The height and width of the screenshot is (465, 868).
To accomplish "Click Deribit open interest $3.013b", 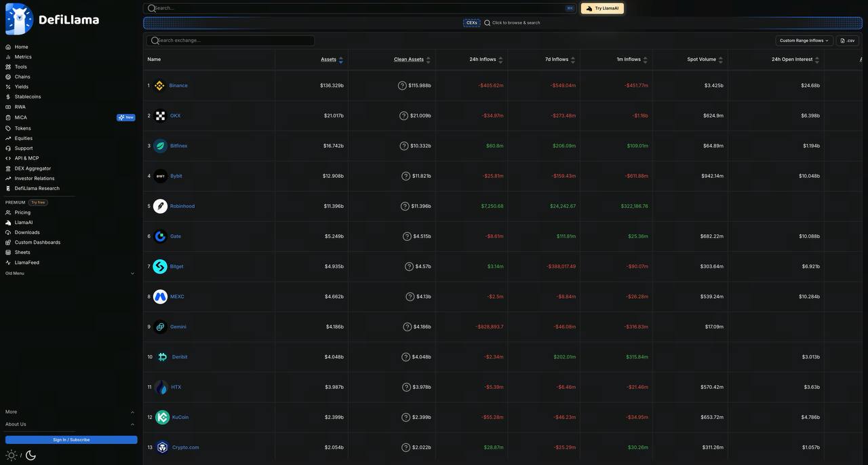I will coord(811,357).
